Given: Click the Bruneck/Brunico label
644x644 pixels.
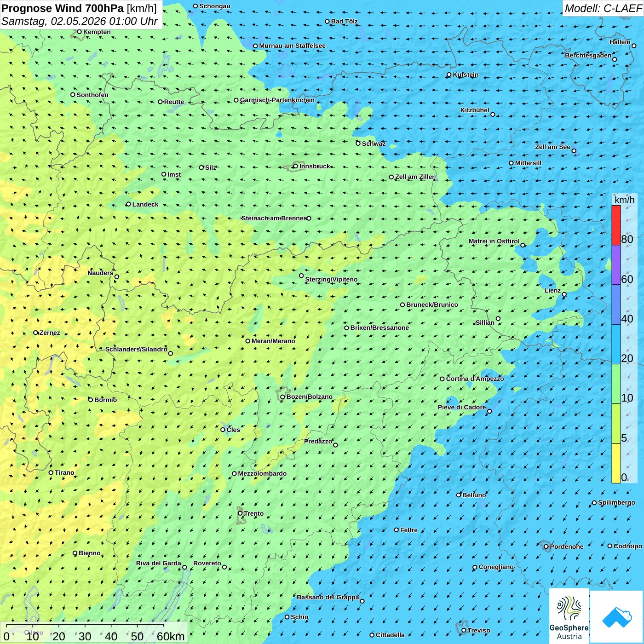Looking at the screenshot, I should point(432,305).
